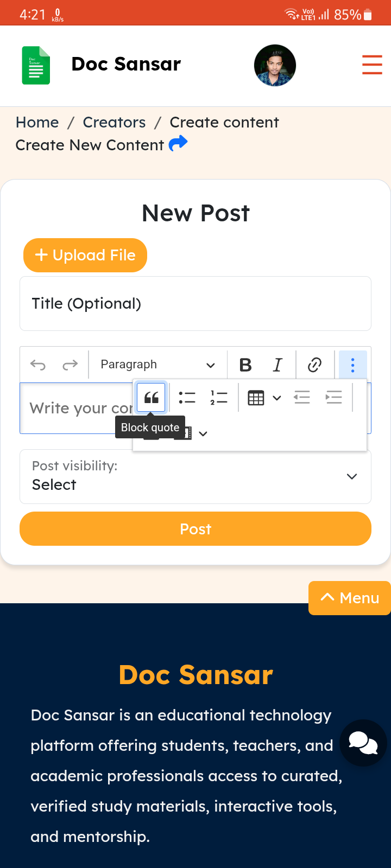Click the undo arrow in editor toolbar
Viewport: 391px width, 868px height.
pyautogui.click(x=38, y=365)
